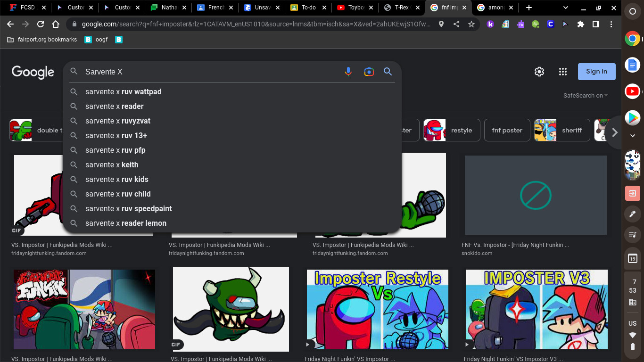This screenshot has width=644, height=362.
Task: Open YouTube from the shelf
Action: pyautogui.click(x=632, y=91)
